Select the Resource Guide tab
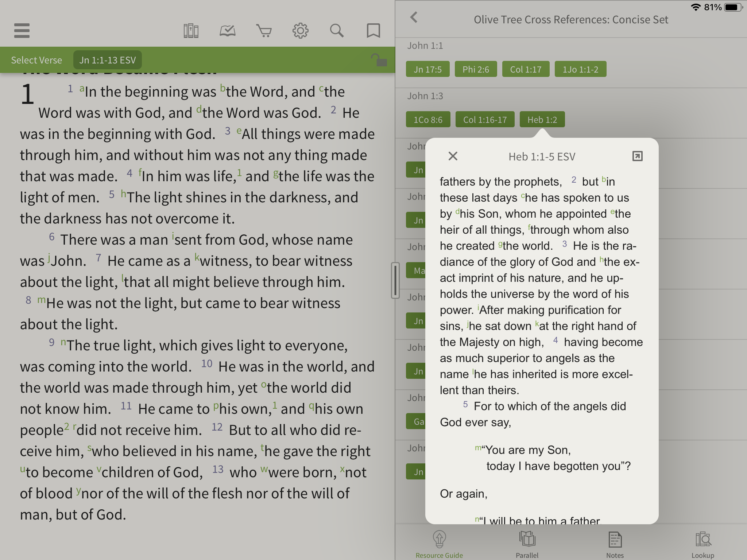Screen dimensions: 747x560 [439, 545]
